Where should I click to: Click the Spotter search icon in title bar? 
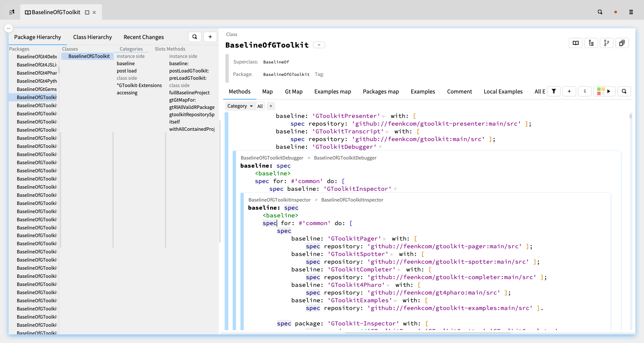[600, 12]
